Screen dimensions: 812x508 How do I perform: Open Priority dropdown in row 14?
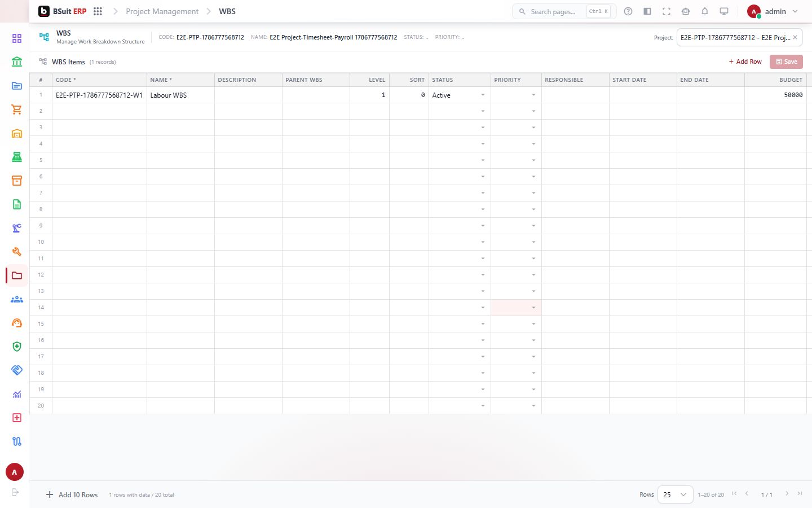(533, 308)
